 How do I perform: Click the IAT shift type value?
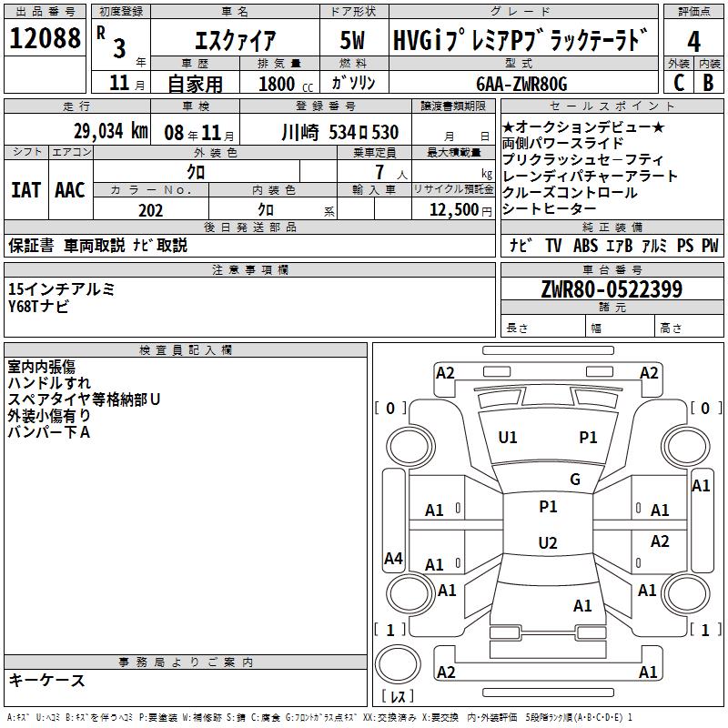tap(25, 189)
